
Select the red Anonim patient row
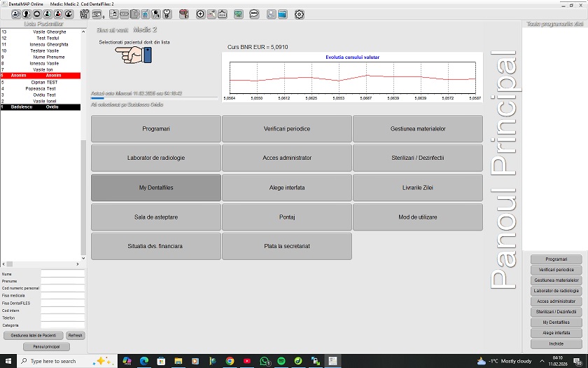tap(41, 75)
